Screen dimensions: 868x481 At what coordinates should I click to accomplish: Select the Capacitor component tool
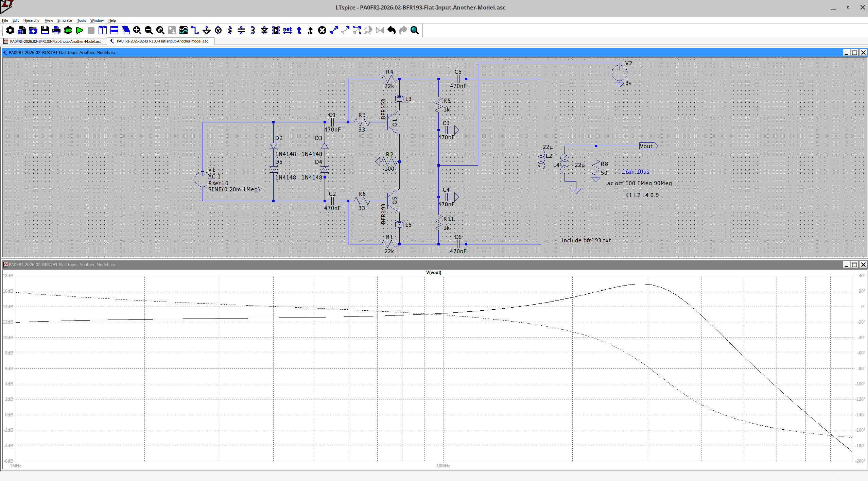242,31
